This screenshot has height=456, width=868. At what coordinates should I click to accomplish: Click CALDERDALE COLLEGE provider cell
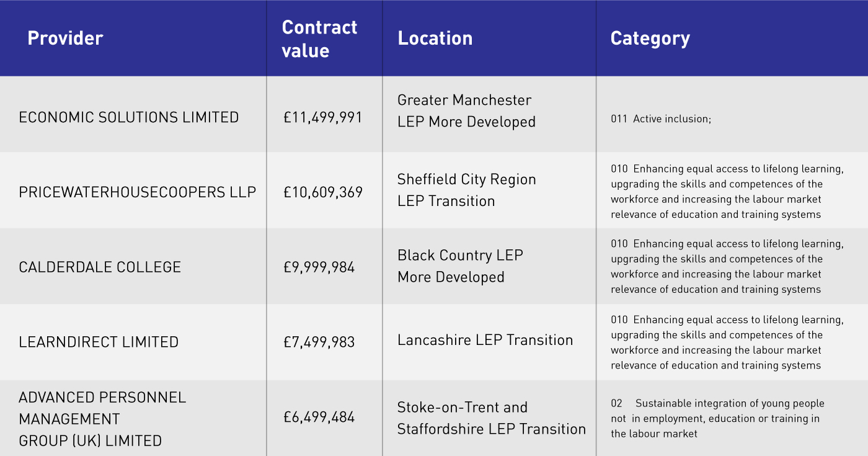point(100,267)
